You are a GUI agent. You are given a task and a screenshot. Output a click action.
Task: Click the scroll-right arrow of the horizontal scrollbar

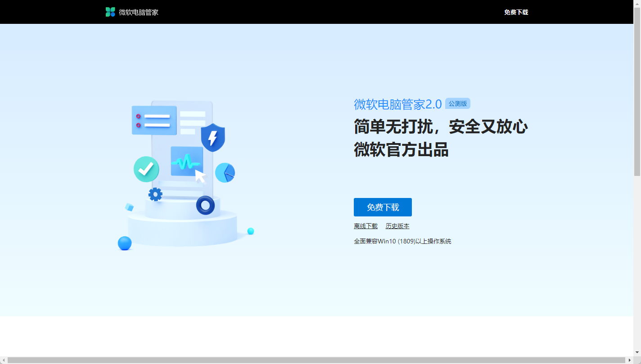click(x=630, y=360)
